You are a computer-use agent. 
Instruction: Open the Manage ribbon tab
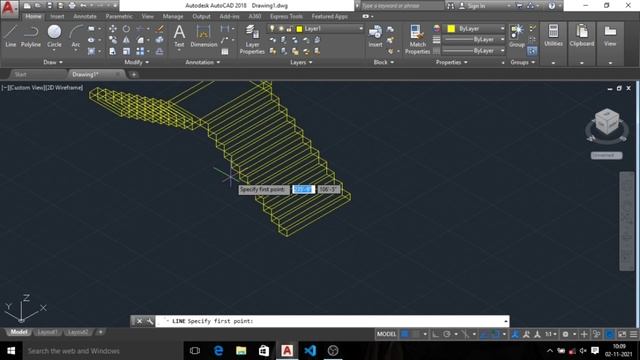pos(173,16)
